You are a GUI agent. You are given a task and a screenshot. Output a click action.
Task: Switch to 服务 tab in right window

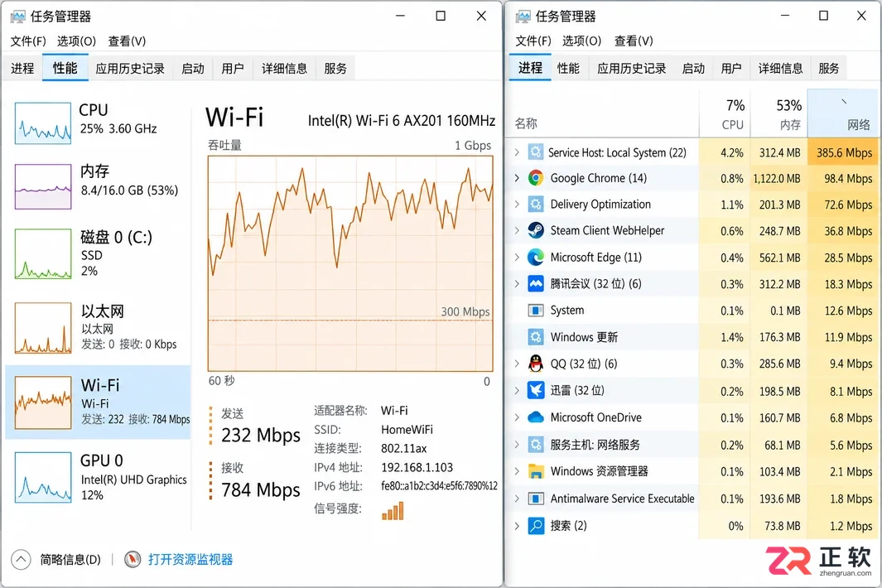click(x=828, y=68)
